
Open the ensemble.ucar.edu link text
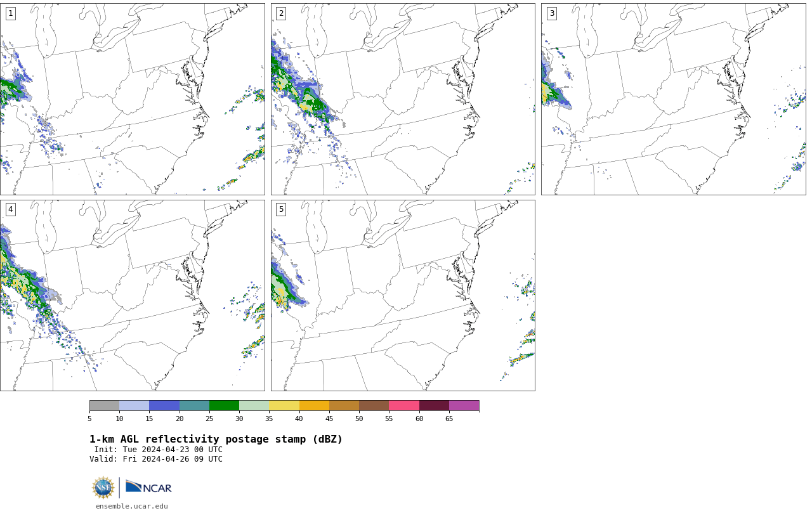(132, 506)
